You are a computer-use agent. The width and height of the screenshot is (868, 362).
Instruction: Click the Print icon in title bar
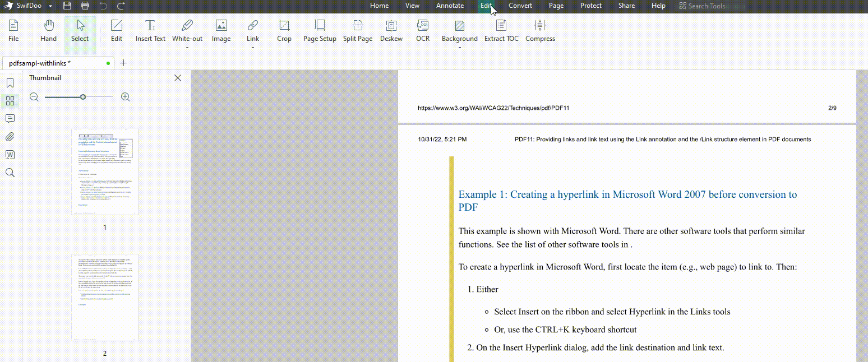click(85, 6)
